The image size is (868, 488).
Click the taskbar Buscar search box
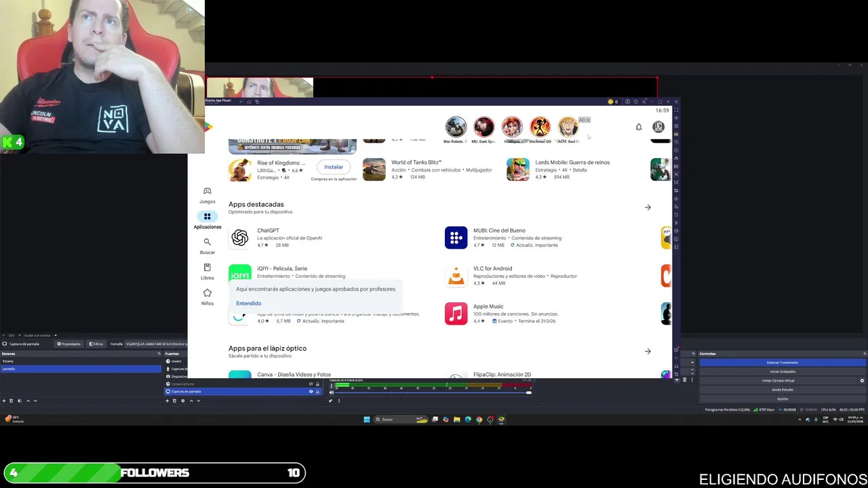401,420
